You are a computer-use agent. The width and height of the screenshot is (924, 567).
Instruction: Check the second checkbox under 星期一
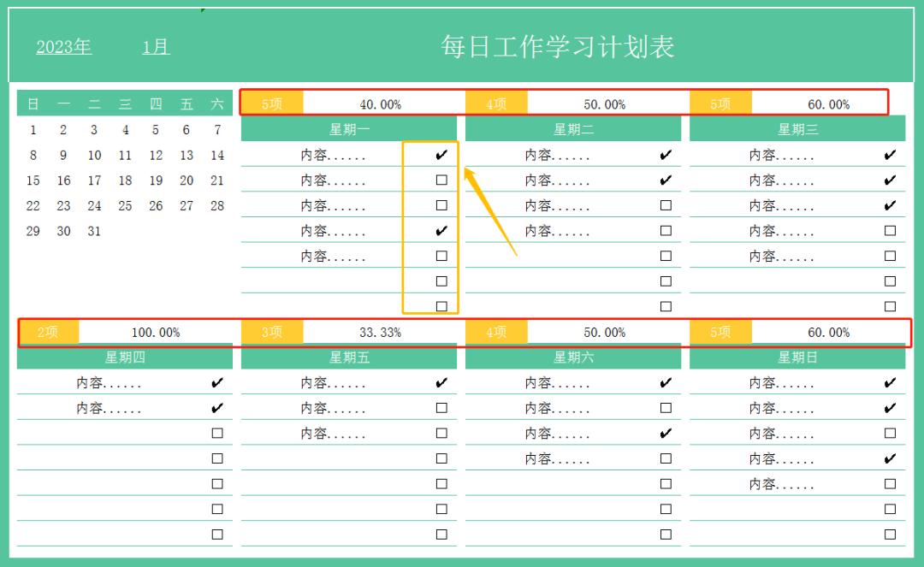click(441, 180)
